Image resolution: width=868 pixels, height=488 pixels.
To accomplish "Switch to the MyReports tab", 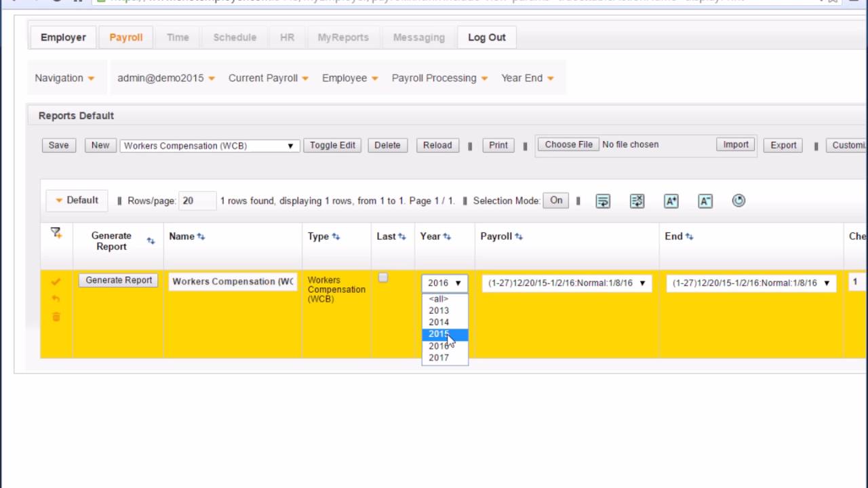I will pyautogui.click(x=343, y=37).
